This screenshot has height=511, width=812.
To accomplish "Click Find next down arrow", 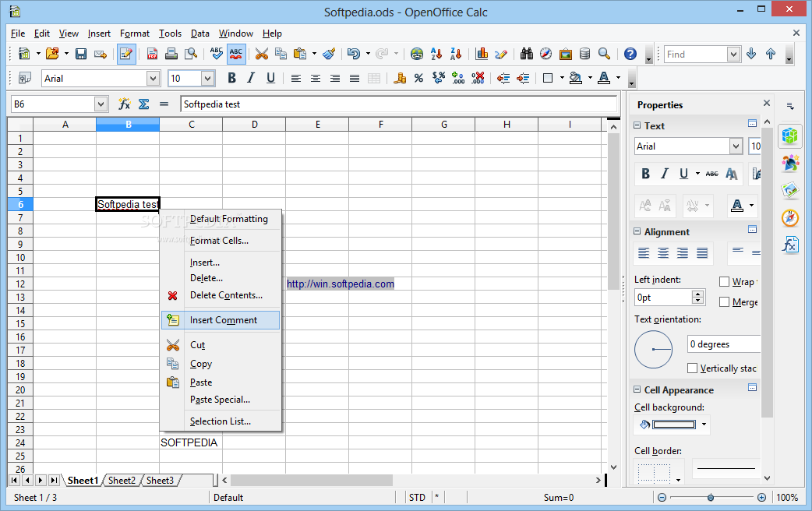I will (751, 54).
